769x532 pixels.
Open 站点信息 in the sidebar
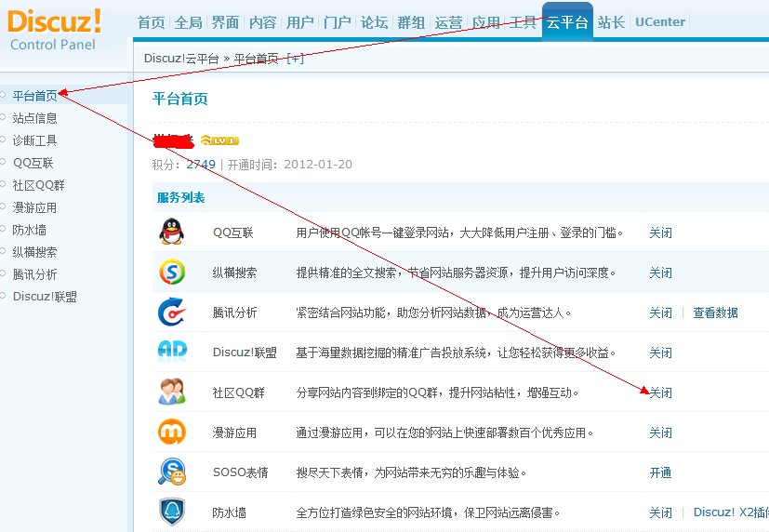(34, 118)
